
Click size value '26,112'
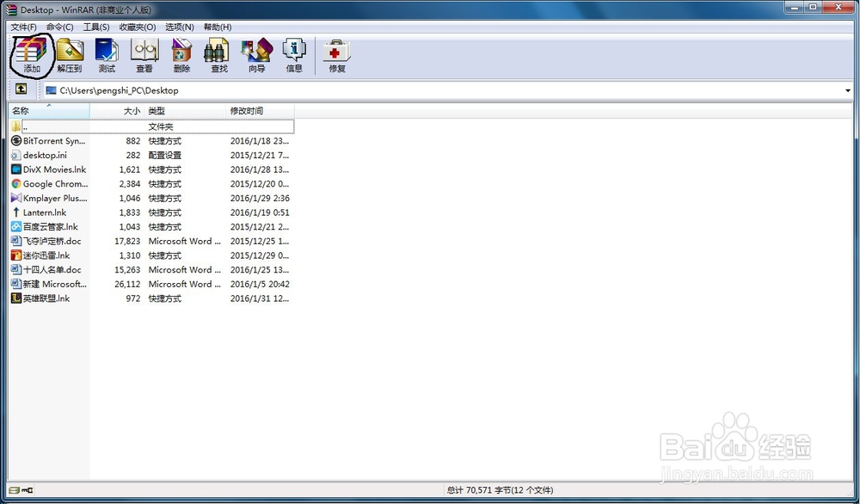[x=127, y=284]
